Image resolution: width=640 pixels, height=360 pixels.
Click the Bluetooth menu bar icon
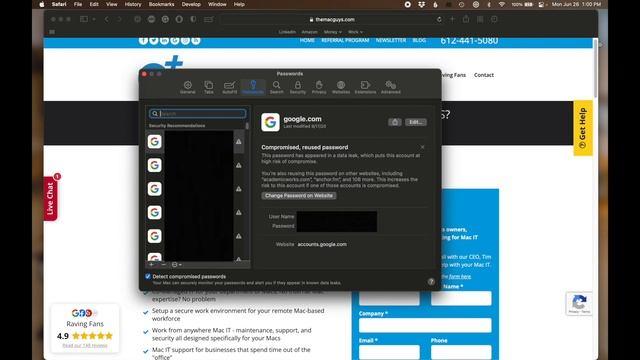[x=489, y=4]
